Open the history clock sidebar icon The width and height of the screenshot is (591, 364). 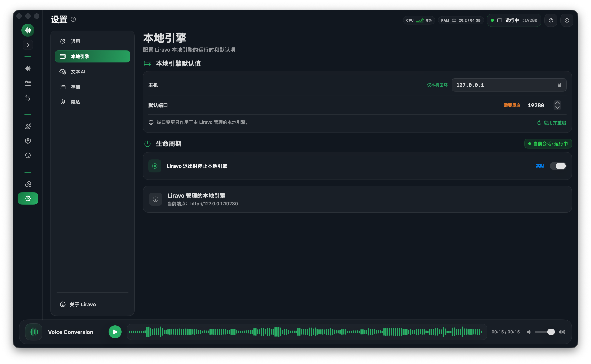(x=28, y=155)
